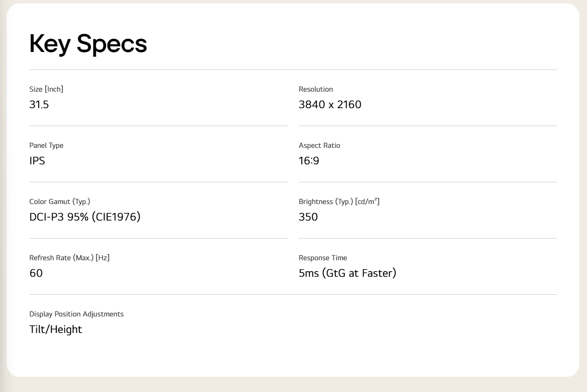Select the 350 brightness value
Screen dimensions: 587x392
(308, 217)
